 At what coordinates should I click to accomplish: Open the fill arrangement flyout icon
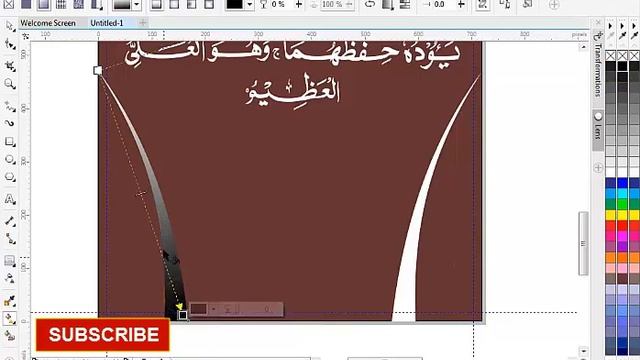387,4
